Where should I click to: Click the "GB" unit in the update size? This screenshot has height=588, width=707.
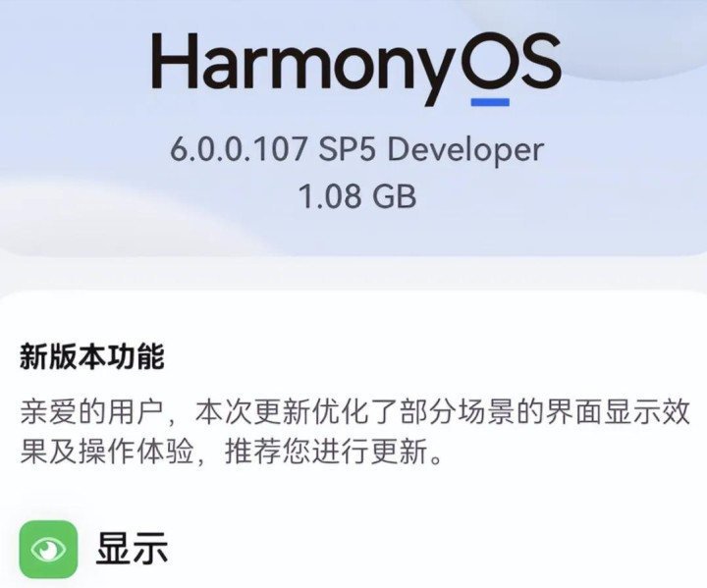pyautogui.click(x=393, y=196)
